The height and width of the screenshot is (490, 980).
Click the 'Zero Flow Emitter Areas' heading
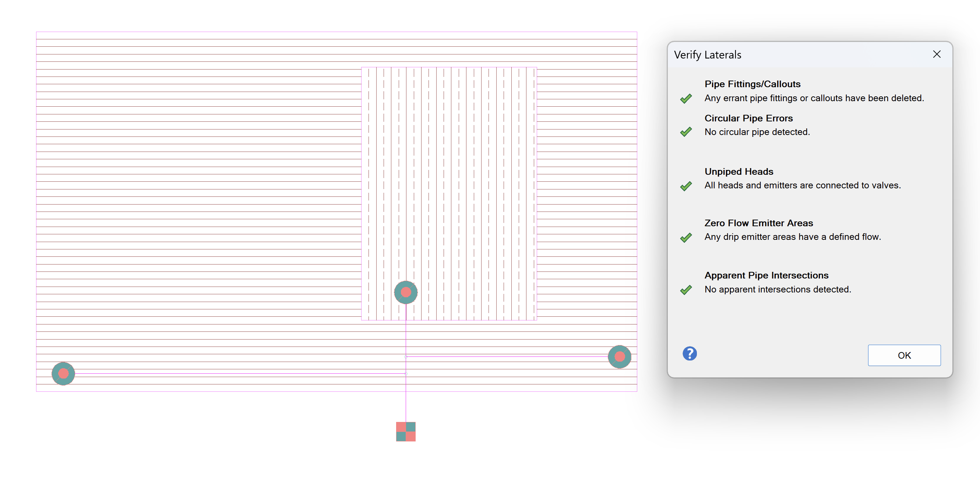(759, 223)
